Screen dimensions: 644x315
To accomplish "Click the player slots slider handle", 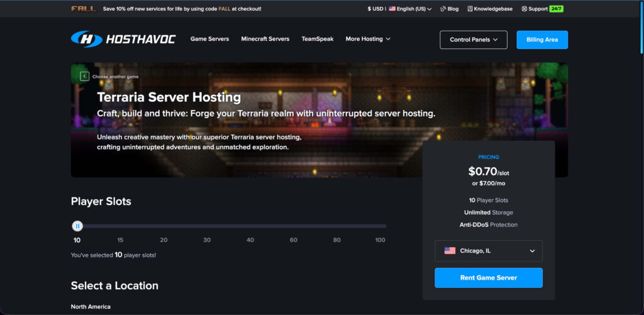I will coord(77,226).
